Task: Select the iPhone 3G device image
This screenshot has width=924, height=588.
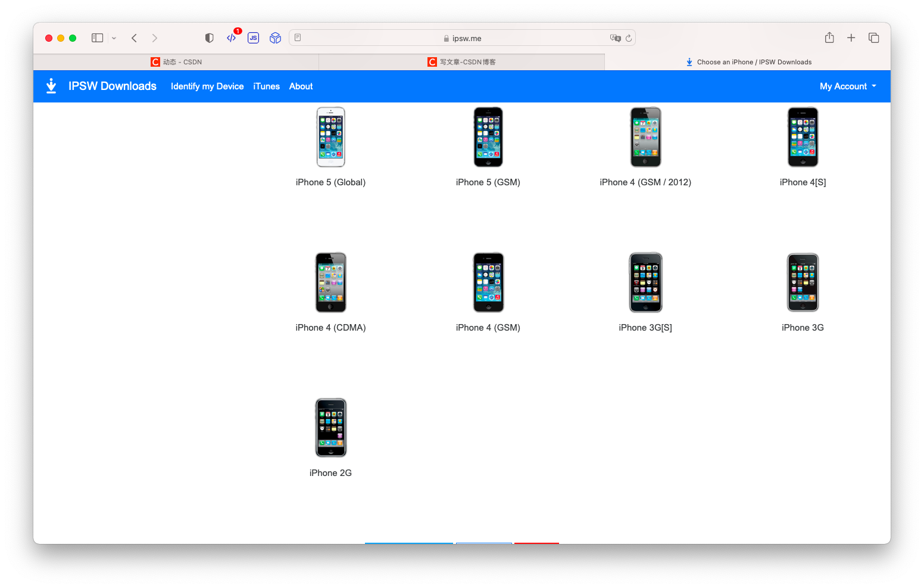Action: pos(803,282)
